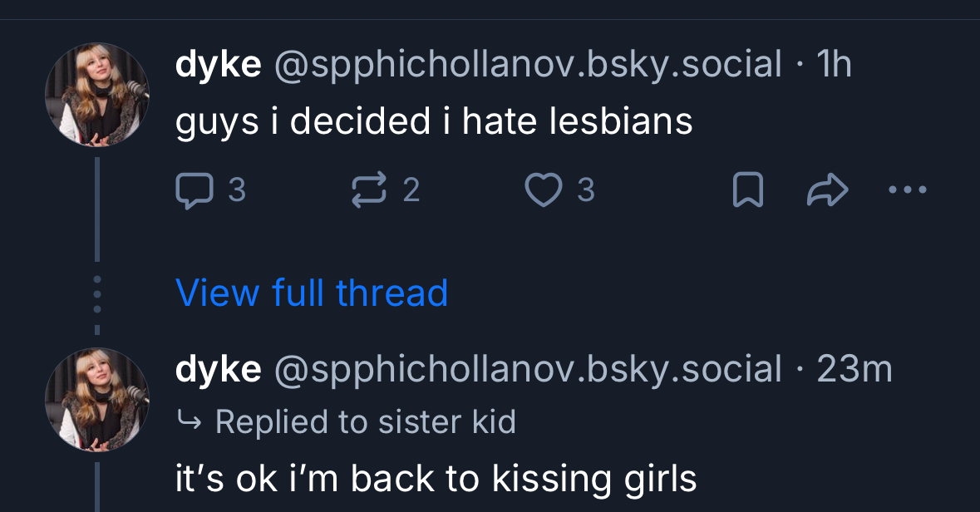
Task: Click the "Replied to sister kid" label
Action: click(x=365, y=421)
